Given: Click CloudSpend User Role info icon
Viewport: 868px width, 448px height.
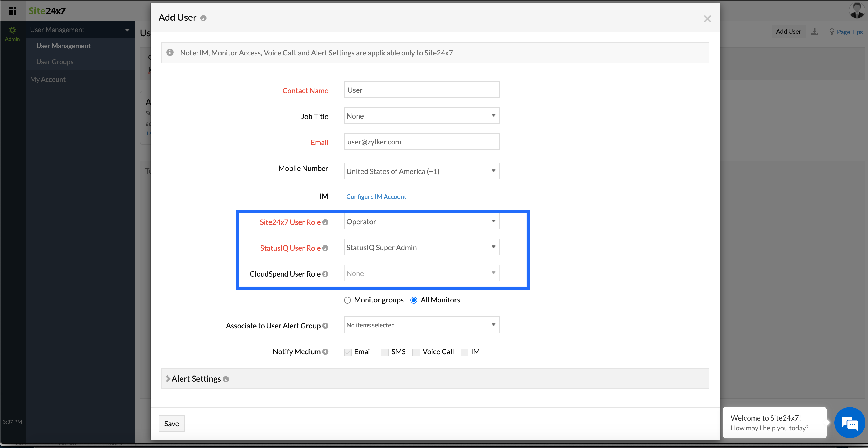Looking at the screenshot, I should coord(325,274).
